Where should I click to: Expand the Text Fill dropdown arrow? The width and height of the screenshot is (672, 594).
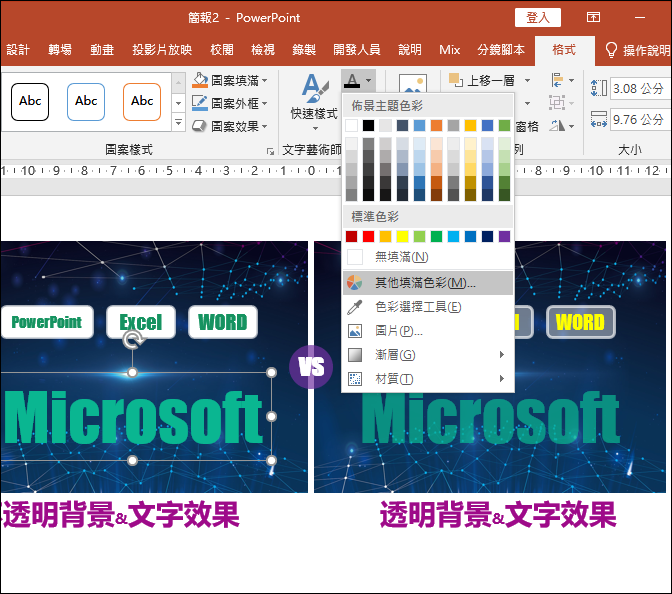click(x=369, y=80)
